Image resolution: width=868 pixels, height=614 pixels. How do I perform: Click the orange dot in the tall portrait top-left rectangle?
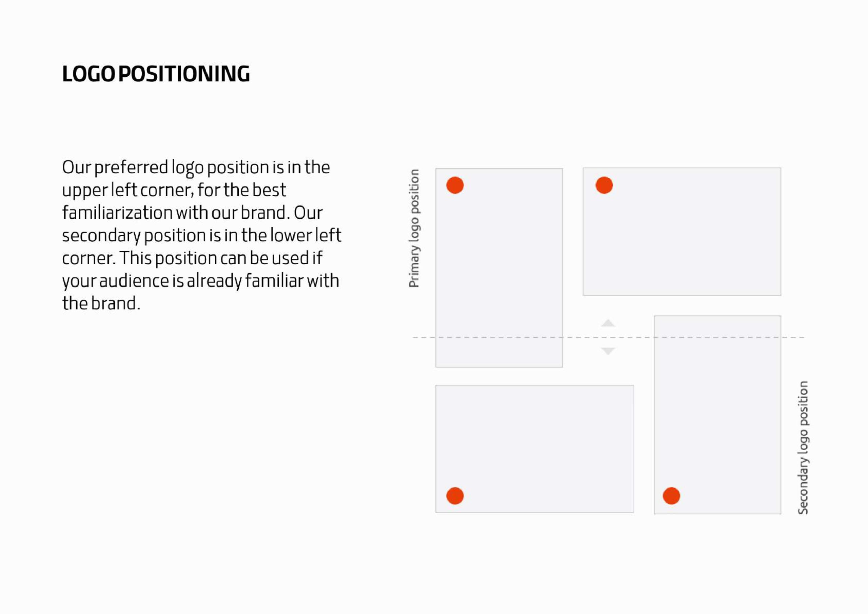coord(455,185)
